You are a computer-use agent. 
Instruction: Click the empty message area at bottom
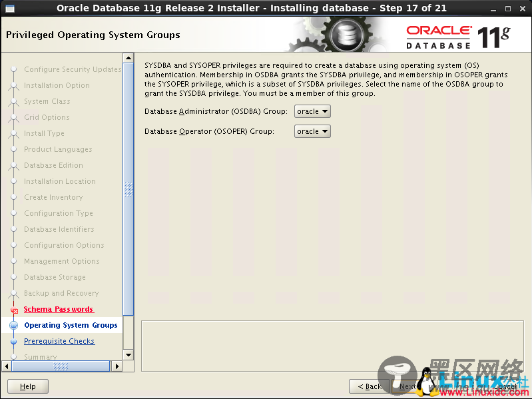332,346
